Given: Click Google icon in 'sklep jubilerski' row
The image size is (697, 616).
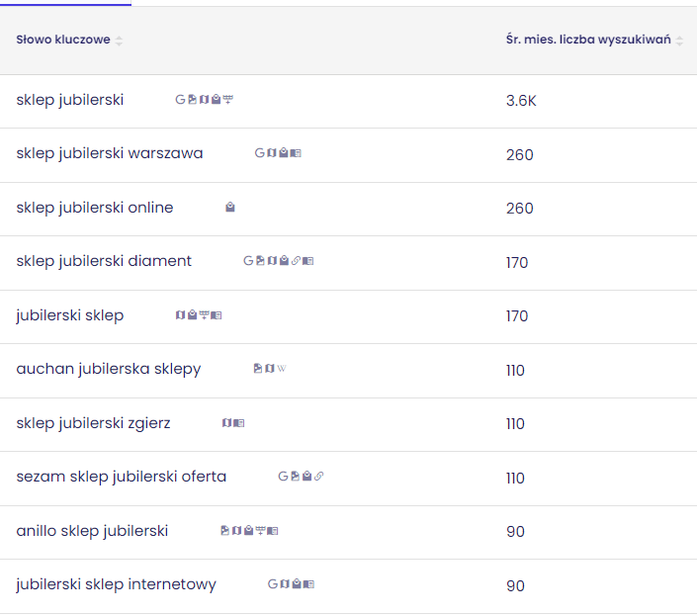Looking at the screenshot, I should pos(180,100).
